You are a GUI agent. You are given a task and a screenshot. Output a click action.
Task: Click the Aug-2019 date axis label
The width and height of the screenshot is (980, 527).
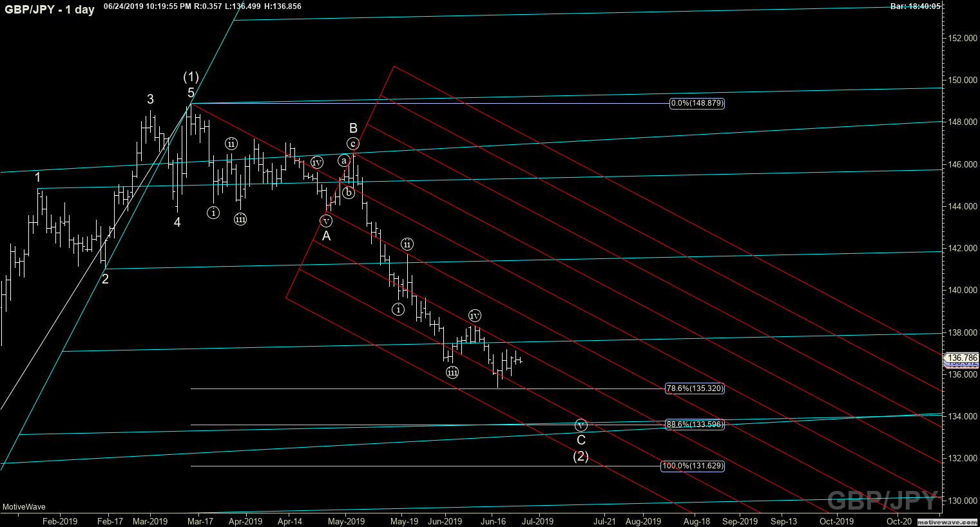pyautogui.click(x=643, y=521)
